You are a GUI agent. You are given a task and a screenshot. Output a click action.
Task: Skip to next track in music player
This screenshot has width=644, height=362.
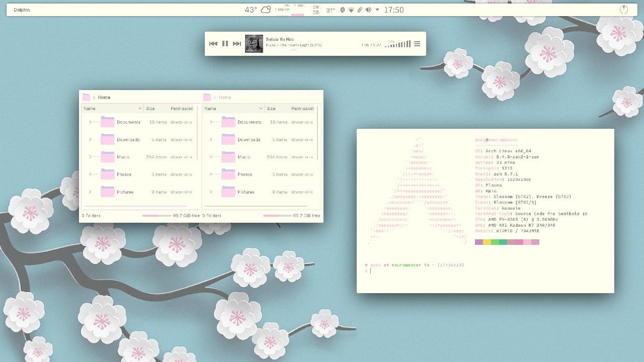[x=237, y=44]
